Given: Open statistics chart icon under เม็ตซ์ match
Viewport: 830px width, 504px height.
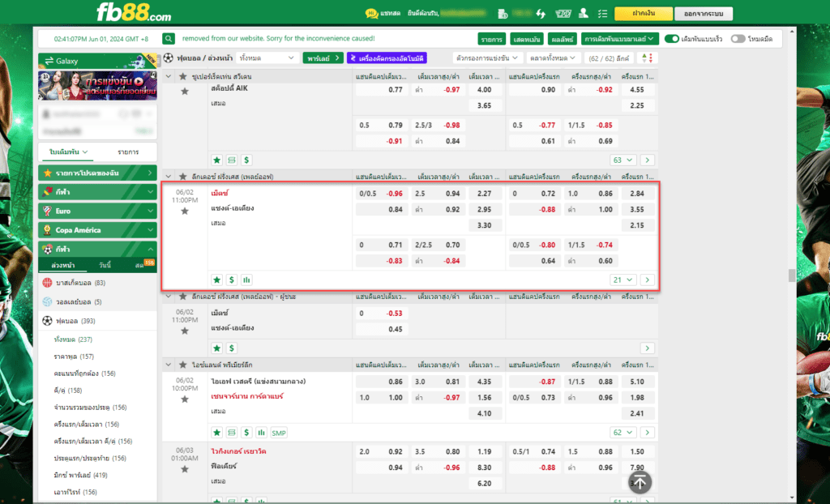Looking at the screenshot, I should click(246, 280).
